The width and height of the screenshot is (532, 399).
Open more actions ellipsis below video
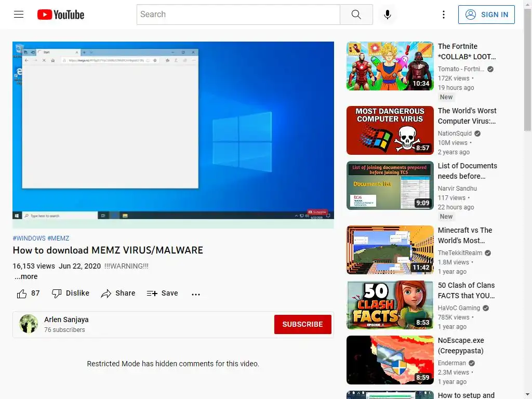point(196,294)
